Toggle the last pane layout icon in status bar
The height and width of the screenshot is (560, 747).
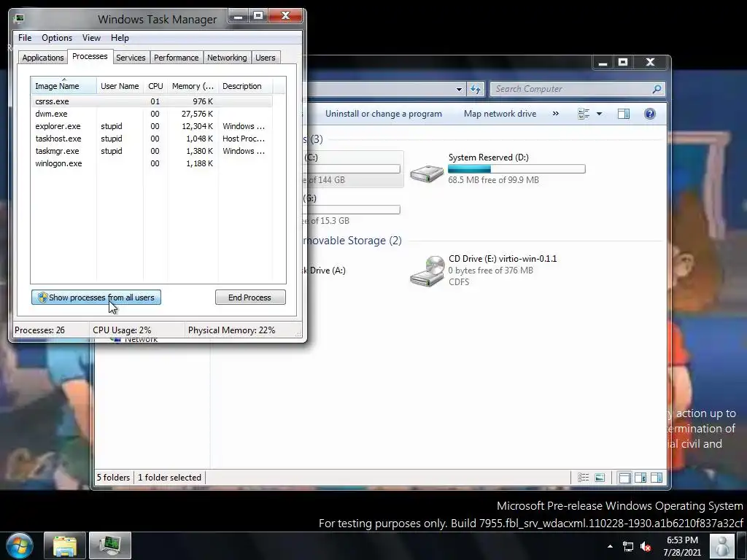point(657,478)
